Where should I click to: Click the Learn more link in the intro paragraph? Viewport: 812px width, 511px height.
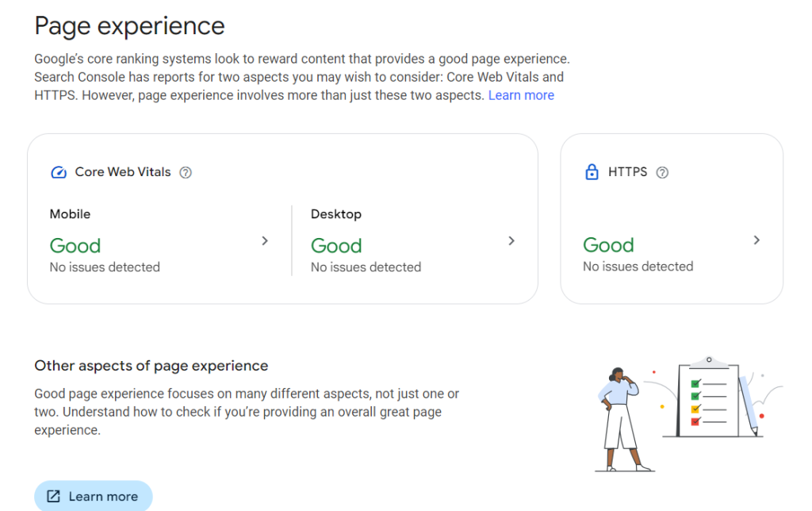(521, 94)
